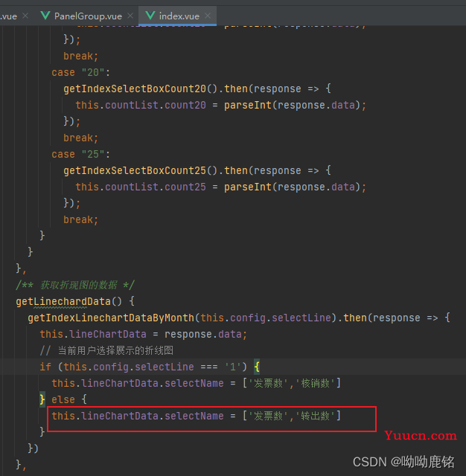This screenshot has height=476, width=466.
Task: Click the else keyword
Action: 63,400
